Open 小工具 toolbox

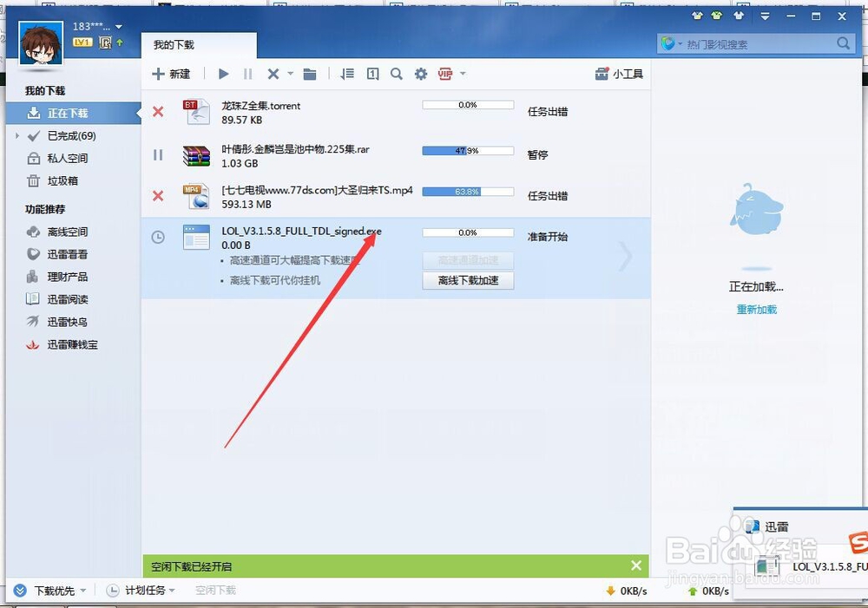(619, 74)
